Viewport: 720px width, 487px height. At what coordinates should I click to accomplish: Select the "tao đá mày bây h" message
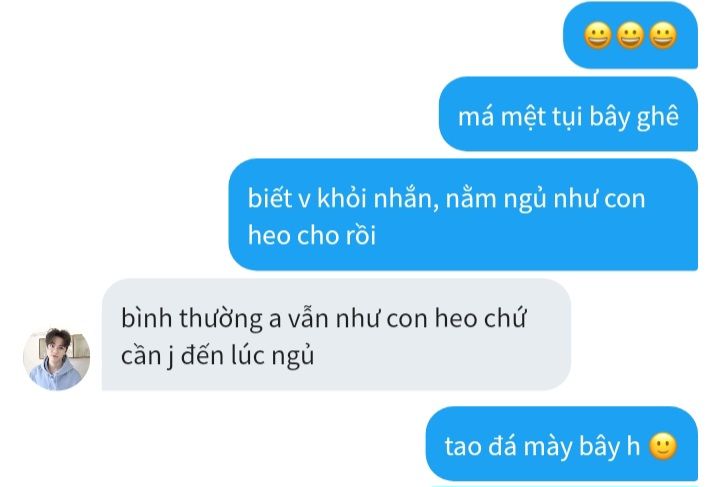[562, 444]
